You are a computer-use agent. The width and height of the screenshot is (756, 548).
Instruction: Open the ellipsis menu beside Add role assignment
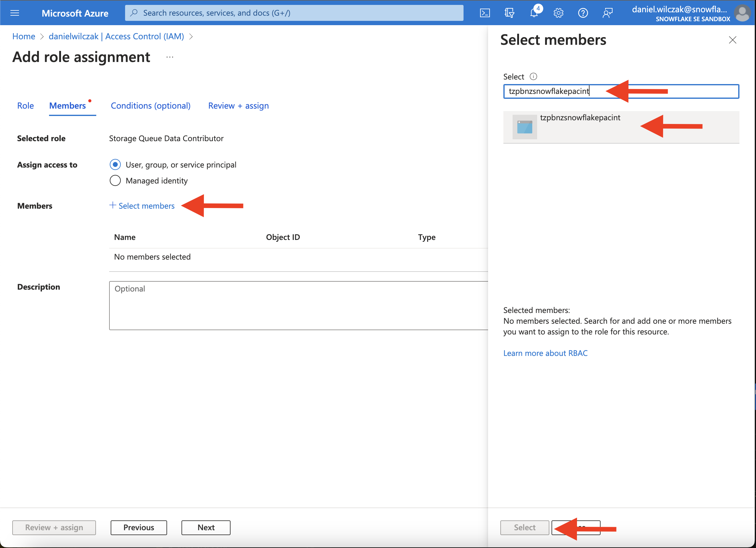coord(170,57)
